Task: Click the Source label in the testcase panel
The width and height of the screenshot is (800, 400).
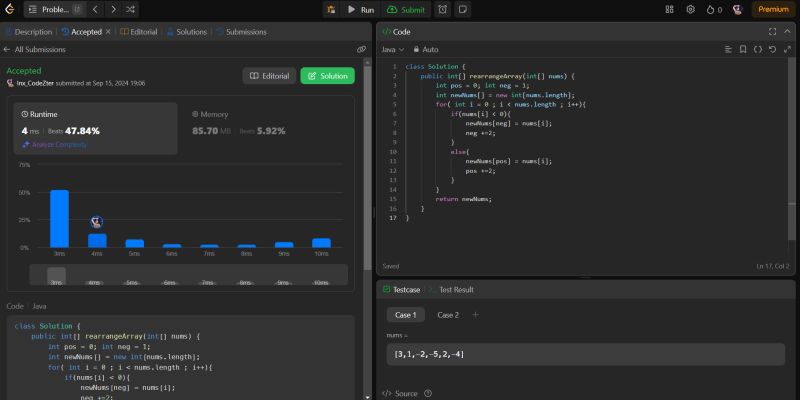Action: pos(406,393)
